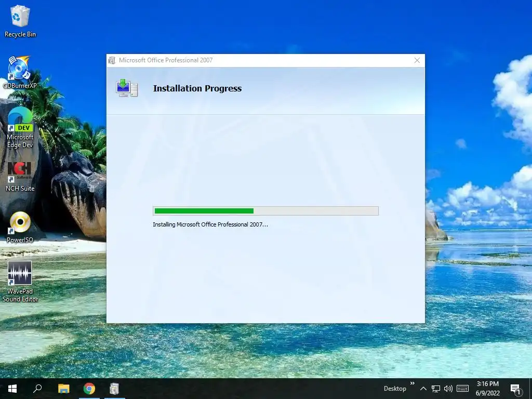Open the touch keyboard tray icon
The image size is (532, 399).
point(462,389)
